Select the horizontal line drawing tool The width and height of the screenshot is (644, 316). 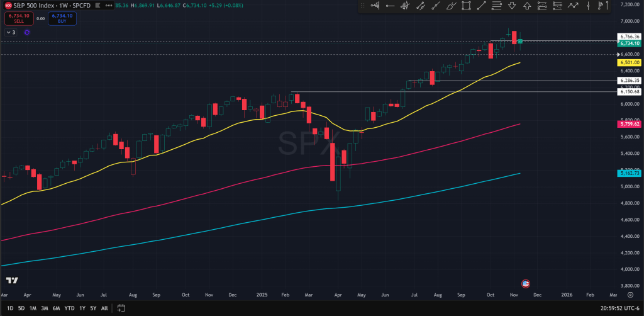coord(390,6)
